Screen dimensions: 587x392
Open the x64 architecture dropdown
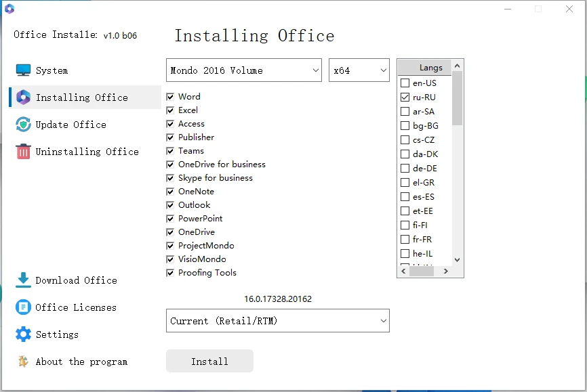[359, 70]
